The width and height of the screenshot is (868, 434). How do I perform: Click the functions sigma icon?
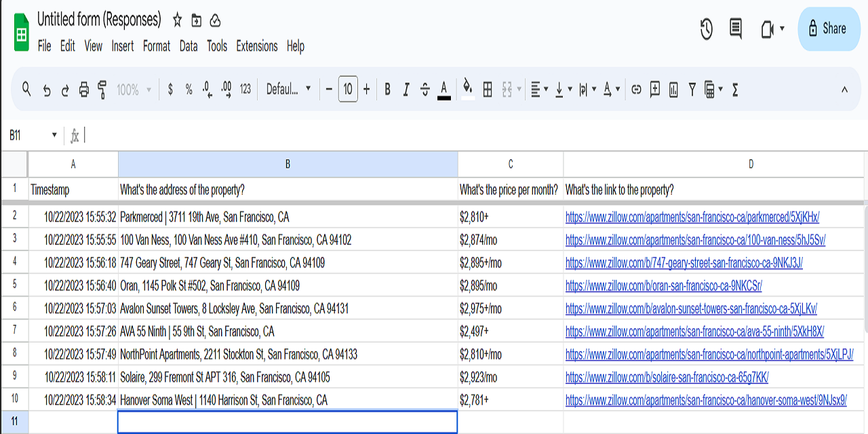pos(735,89)
